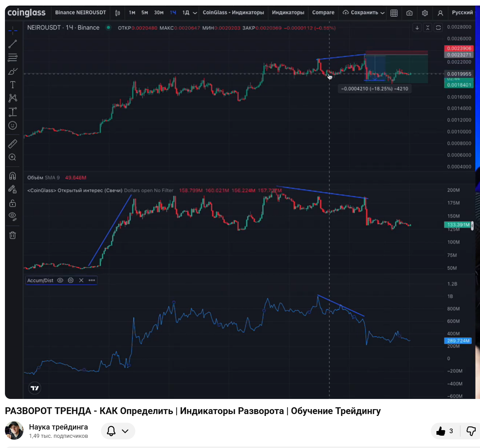Expand the Сохранить dropdown arrow

[382, 13]
